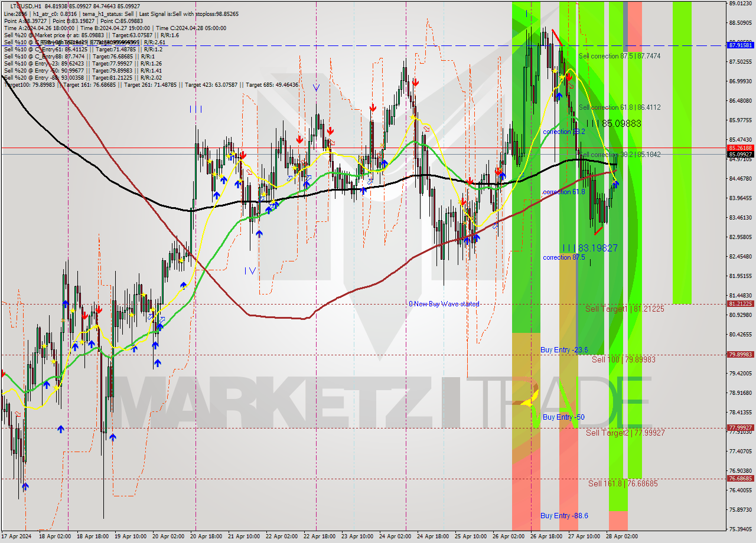Image resolution: width=756 pixels, height=543 pixels.
Task: Click the 82.95280 price scale value
Action: tap(741, 237)
